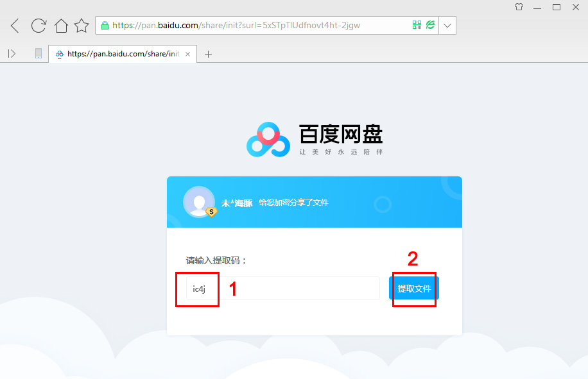Select the browser skin/theme shirt icon

(519, 7)
